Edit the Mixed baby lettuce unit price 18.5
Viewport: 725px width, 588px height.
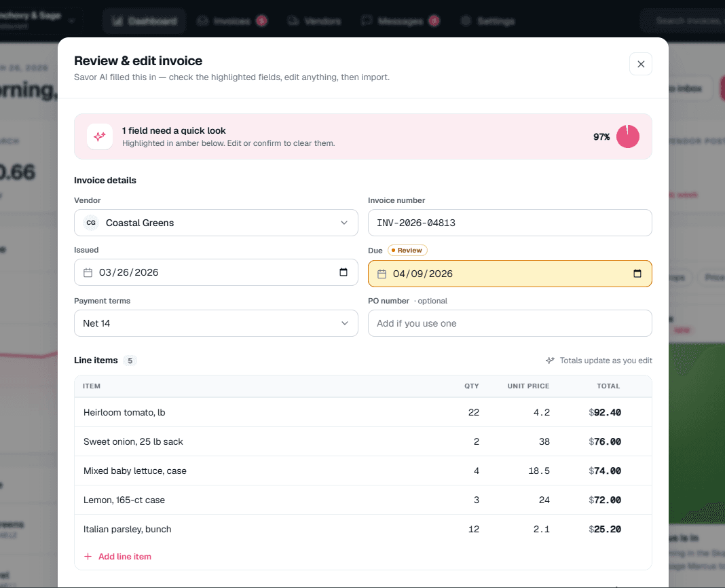[x=539, y=471]
